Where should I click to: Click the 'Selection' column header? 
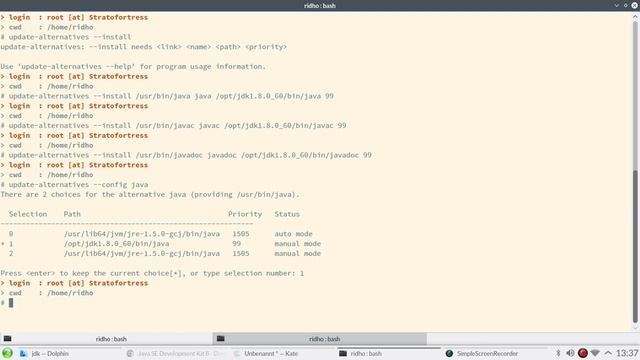point(28,214)
